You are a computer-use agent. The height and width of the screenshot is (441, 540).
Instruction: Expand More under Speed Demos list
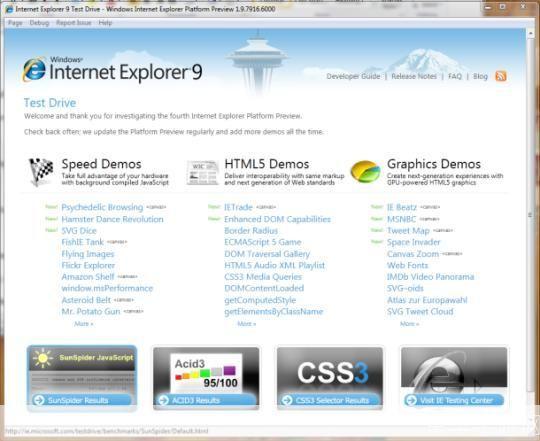click(84, 324)
